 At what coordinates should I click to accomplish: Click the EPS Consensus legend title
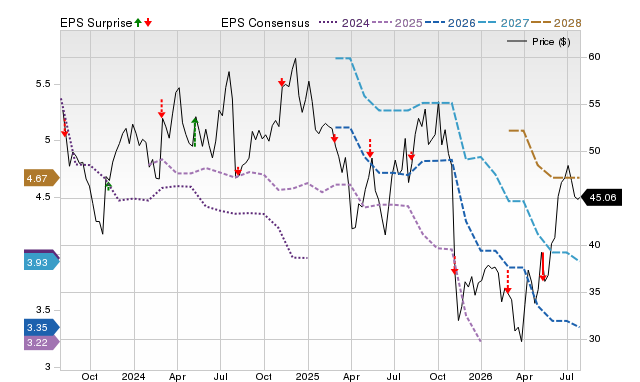coord(265,23)
